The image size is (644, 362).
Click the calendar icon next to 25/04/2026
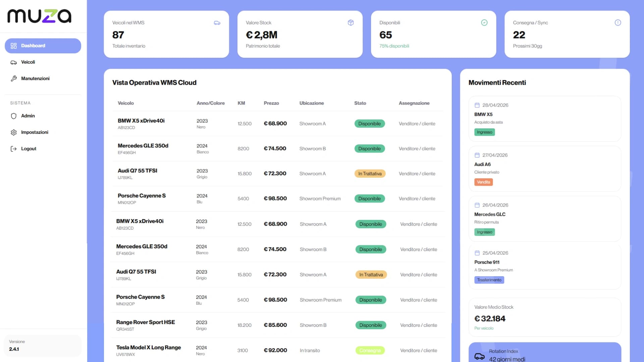(477, 253)
